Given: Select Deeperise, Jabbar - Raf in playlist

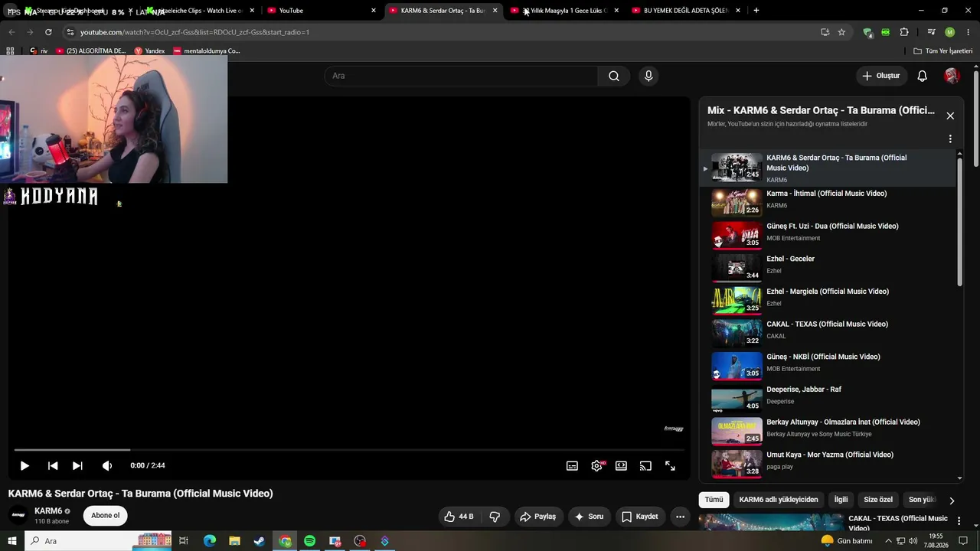Looking at the screenshot, I should pos(828,398).
